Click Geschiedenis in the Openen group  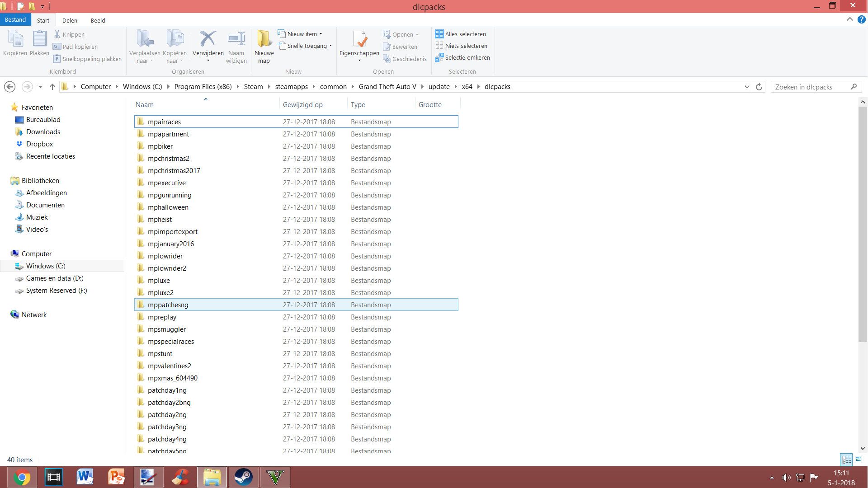click(x=405, y=59)
